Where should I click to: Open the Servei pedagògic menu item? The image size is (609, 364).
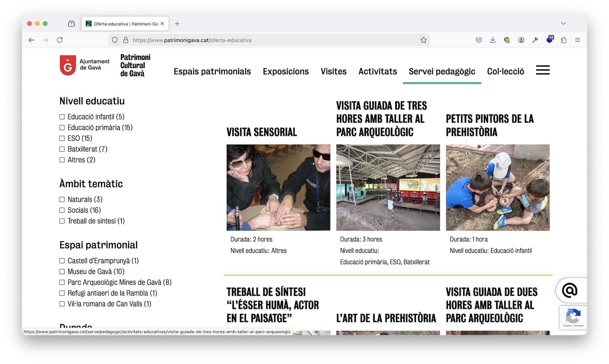point(442,72)
